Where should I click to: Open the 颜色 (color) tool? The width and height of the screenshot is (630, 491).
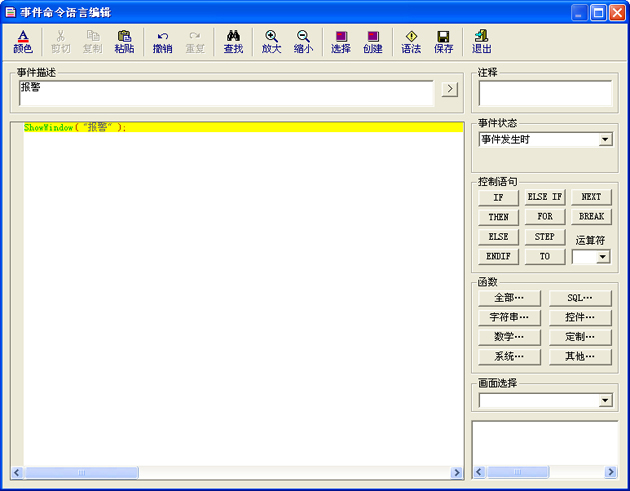coord(23,42)
